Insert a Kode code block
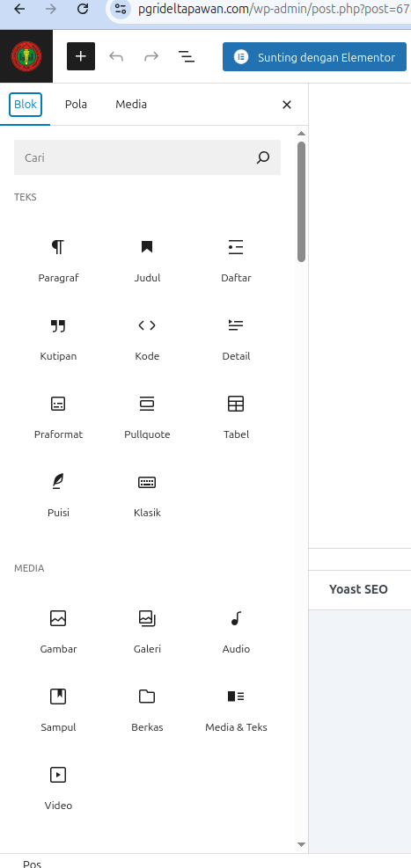Image resolution: width=411 pixels, height=868 pixels. pos(147,339)
